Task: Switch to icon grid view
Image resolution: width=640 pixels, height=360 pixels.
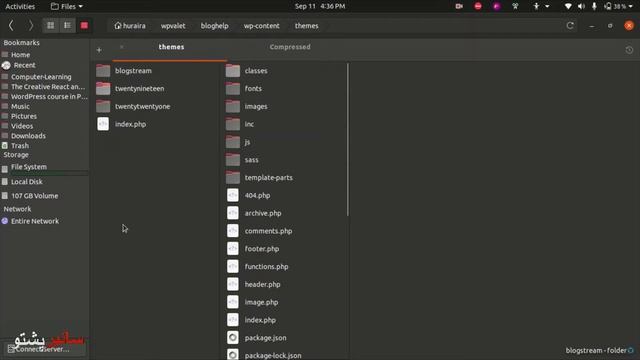Action: [51, 26]
